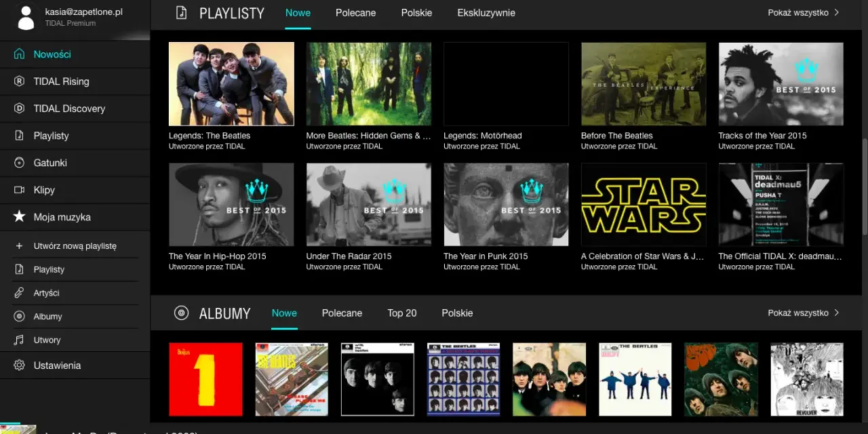Open the Help! album cover
This screenshot has width=868, height=434.
point(635,379)
